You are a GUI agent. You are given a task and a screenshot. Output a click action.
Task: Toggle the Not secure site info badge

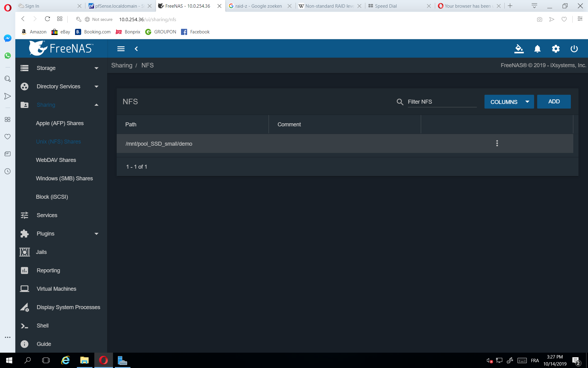pyautogui.click(x=98, y=19)
